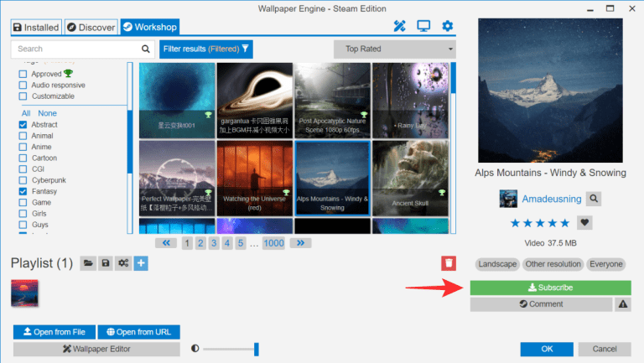Delete with the red trash icon
Image resolution: width=644 pixels, height=363 pixels.
click(x=449, y=263)
